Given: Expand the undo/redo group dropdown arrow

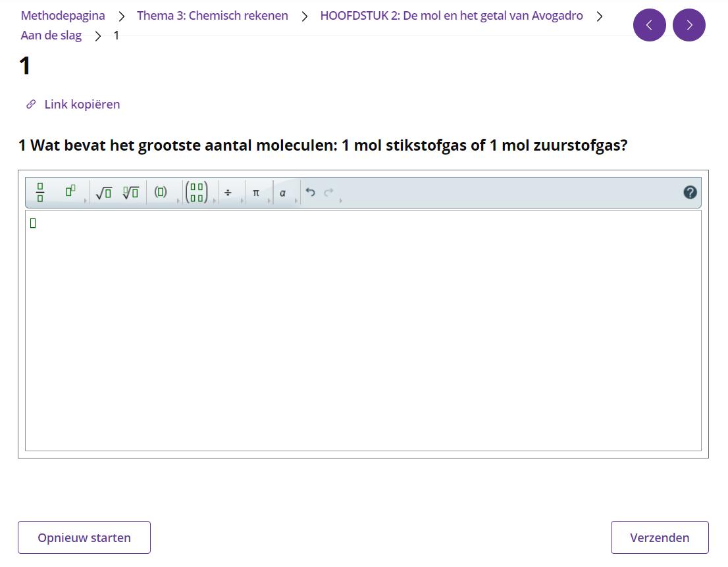Looking at the screenshot, I should 341,201.
